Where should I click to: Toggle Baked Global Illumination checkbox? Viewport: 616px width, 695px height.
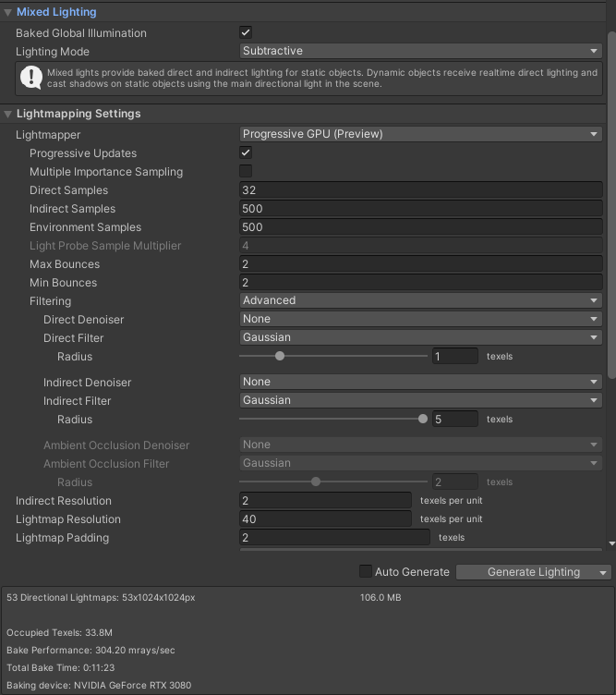pos(246,32)
